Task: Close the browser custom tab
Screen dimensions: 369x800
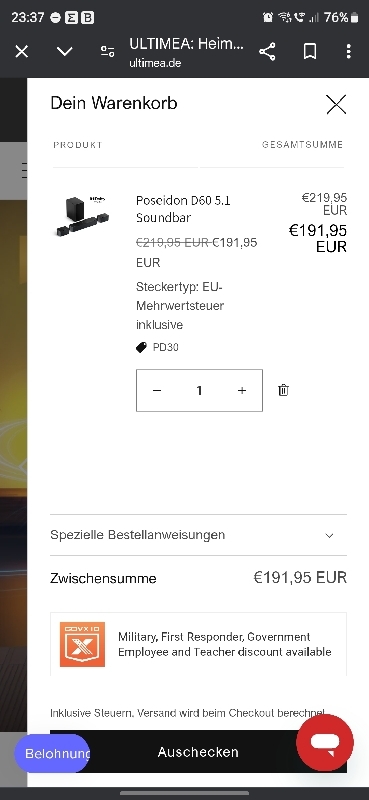Action: (x=21, y=51)
